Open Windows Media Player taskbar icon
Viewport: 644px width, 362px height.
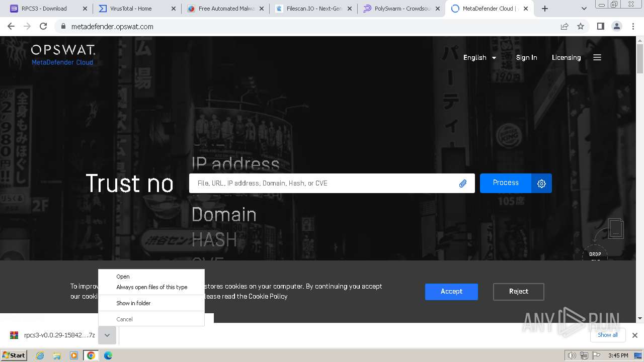pos(74,355)
